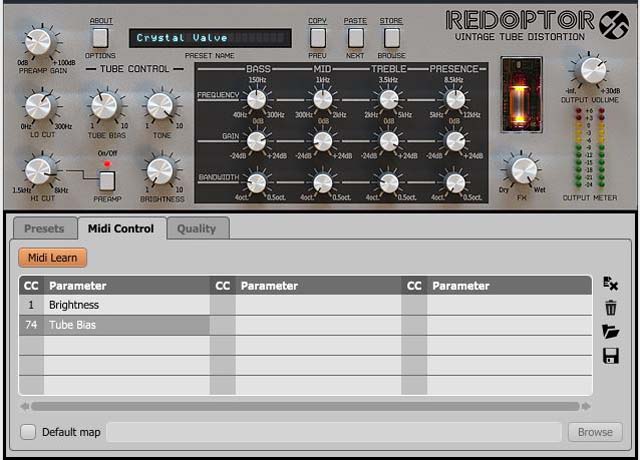Open the Quality tab

(196, 229)
